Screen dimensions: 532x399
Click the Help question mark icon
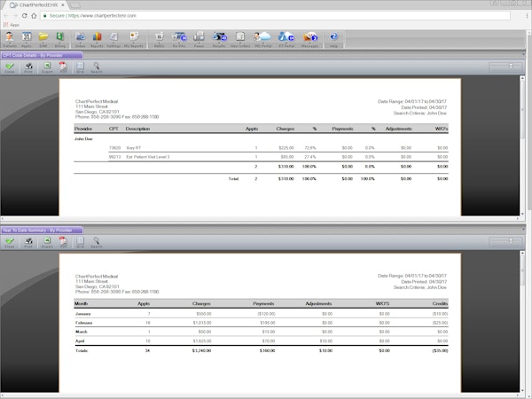coord(334,38)
